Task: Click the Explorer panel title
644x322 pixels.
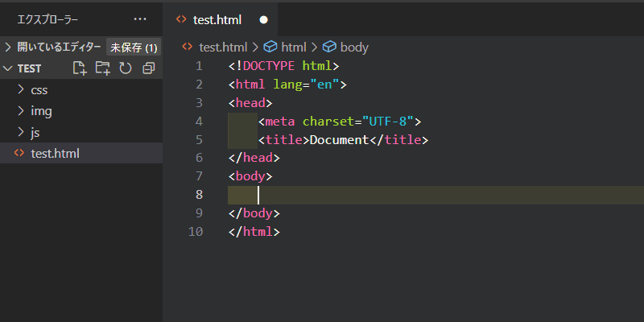Action: tap(47, 19)
